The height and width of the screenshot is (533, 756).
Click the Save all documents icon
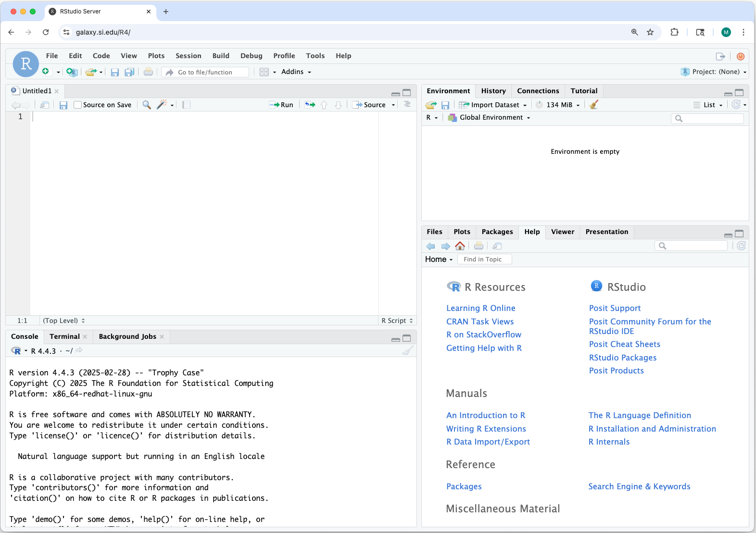(x=129, y=72)
